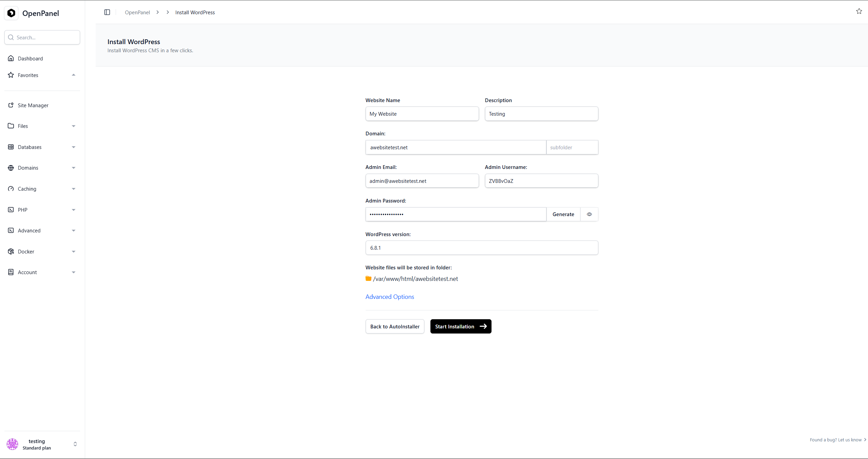Open the Files sidebar menu

click(42, 126)
